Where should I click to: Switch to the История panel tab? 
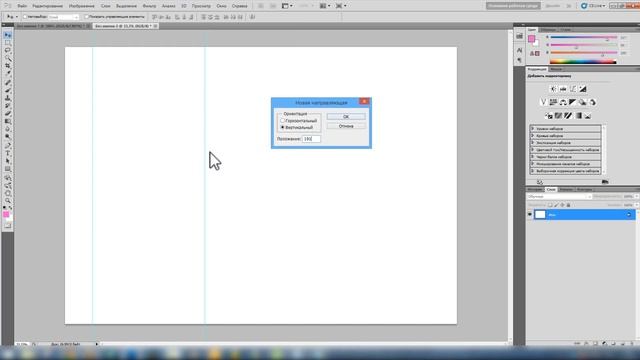535,189
